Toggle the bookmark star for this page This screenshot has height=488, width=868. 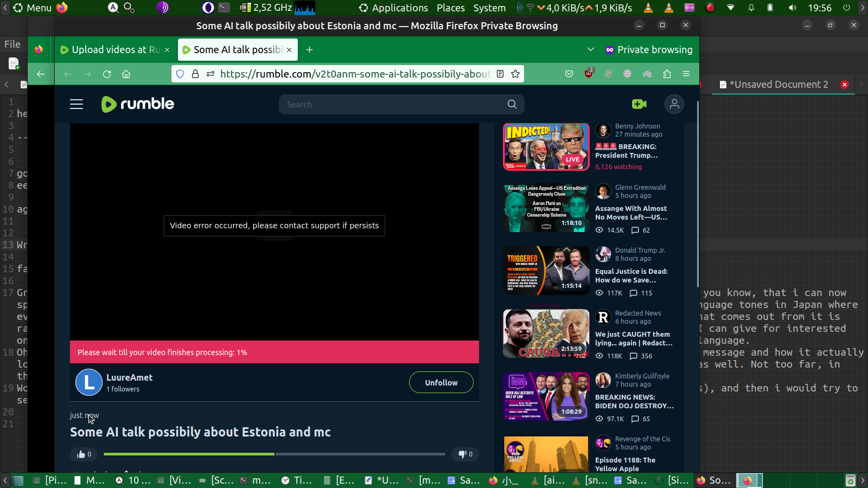[515, 74]
